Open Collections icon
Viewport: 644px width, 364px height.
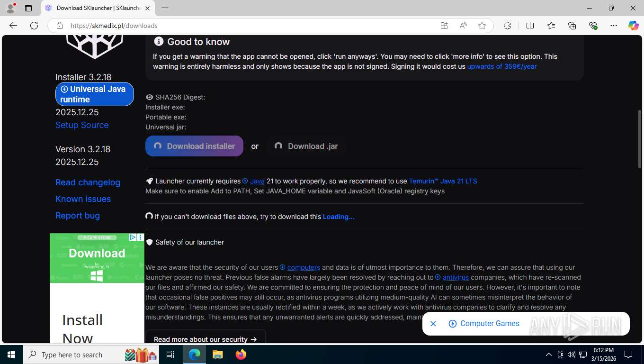pyautogui.click(x=572, y=26)
